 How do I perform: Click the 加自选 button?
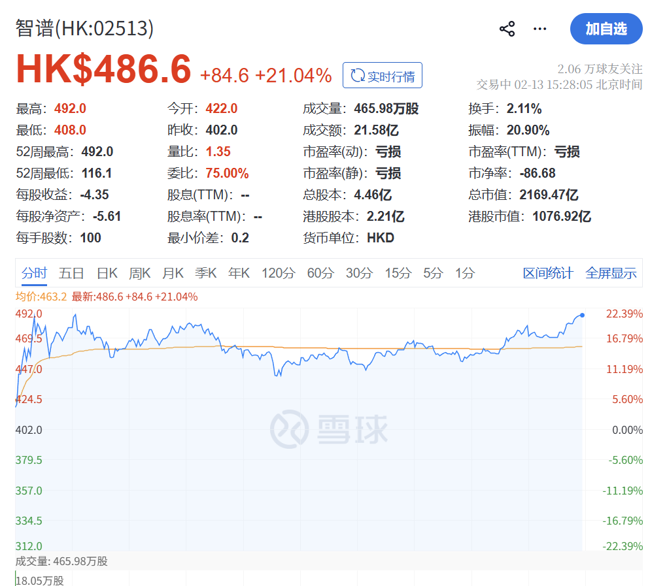(x=606, y=29)
